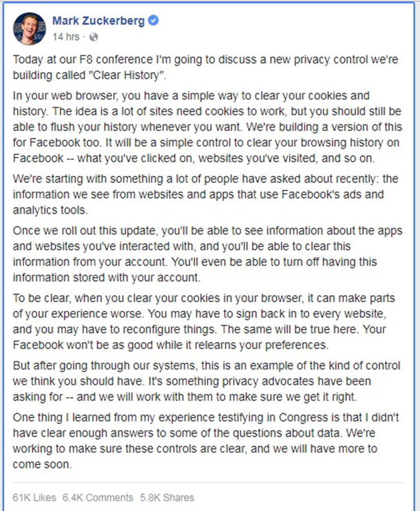The height and width of the screenshot is (511, 420).
Task: Open the 14 hrs timestamp link
Action: pyautogui.click(x=66, y=37)
